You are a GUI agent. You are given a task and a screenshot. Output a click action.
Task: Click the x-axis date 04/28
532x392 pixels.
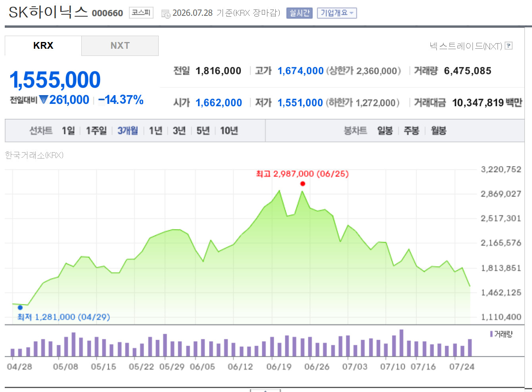pos(19,367)
